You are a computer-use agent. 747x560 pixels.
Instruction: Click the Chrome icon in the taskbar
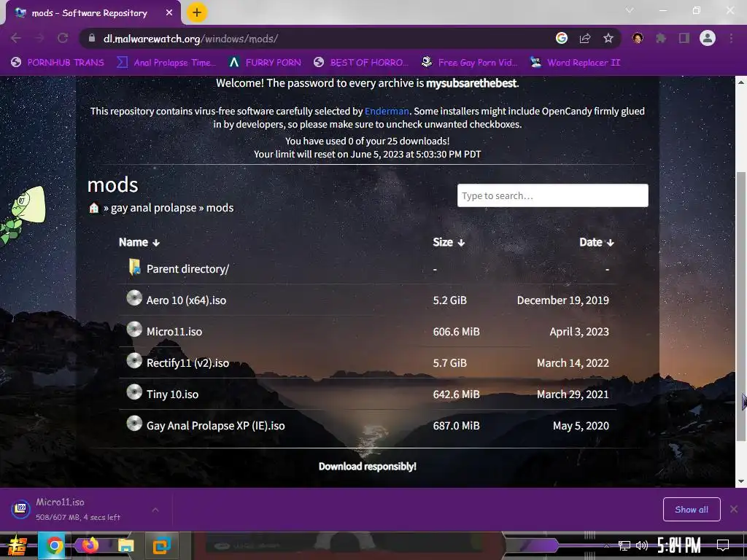[54, 545]
